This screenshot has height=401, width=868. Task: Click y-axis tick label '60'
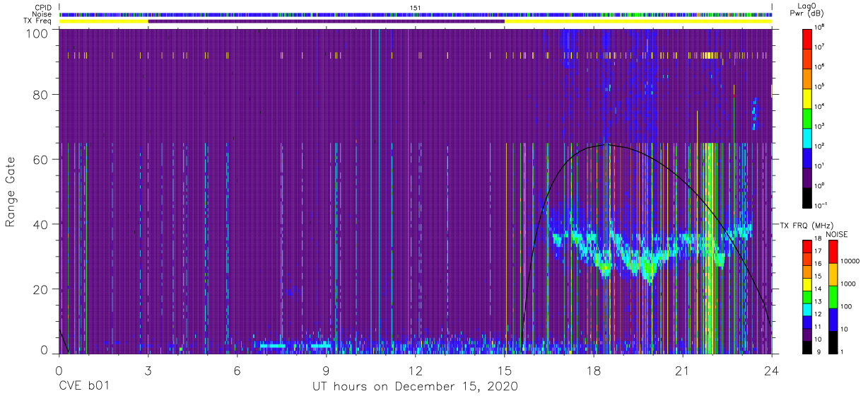pos(40,160)
